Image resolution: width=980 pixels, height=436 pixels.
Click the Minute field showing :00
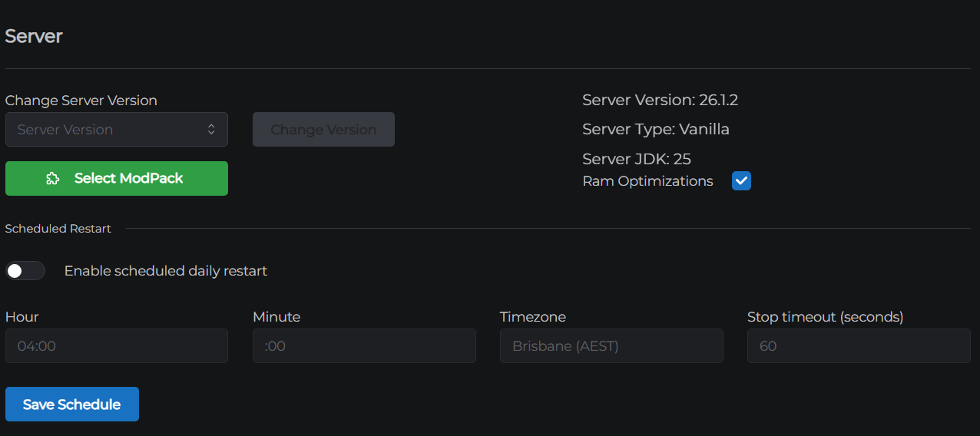[364, 346]
